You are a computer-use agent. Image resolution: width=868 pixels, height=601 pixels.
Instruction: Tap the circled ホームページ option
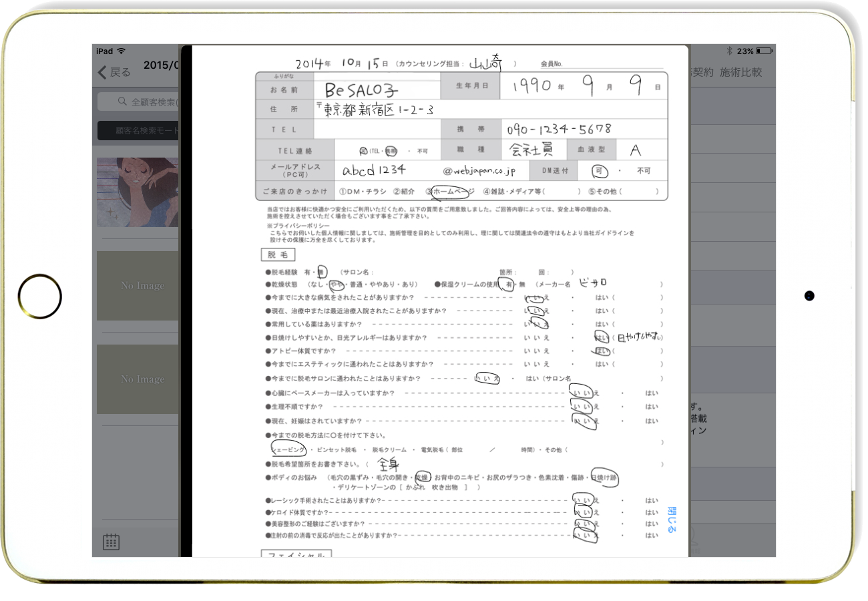click(x=453, y=192)
